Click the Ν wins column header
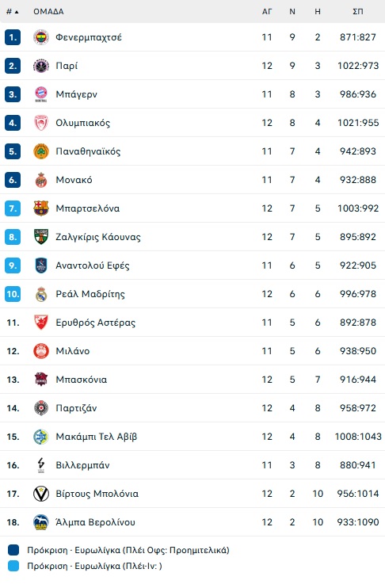 (x=292, y=12)
